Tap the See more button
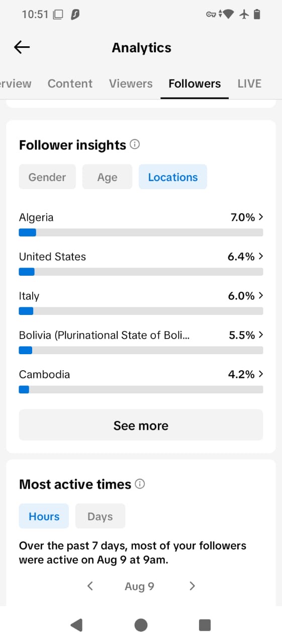The height and width of the screenshot is (644, 282). (141, 425)
